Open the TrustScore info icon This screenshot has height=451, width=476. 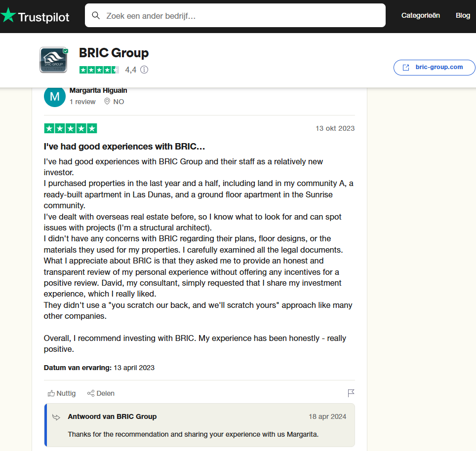(x=144, y=70)
